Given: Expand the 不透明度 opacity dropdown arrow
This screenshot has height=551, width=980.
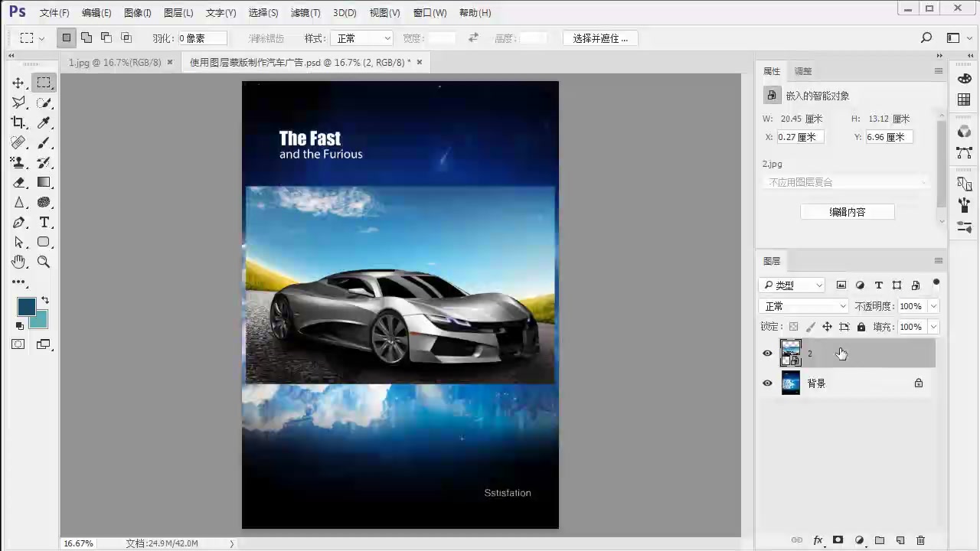Looking at the screenshot, I should tap(933, 306).
